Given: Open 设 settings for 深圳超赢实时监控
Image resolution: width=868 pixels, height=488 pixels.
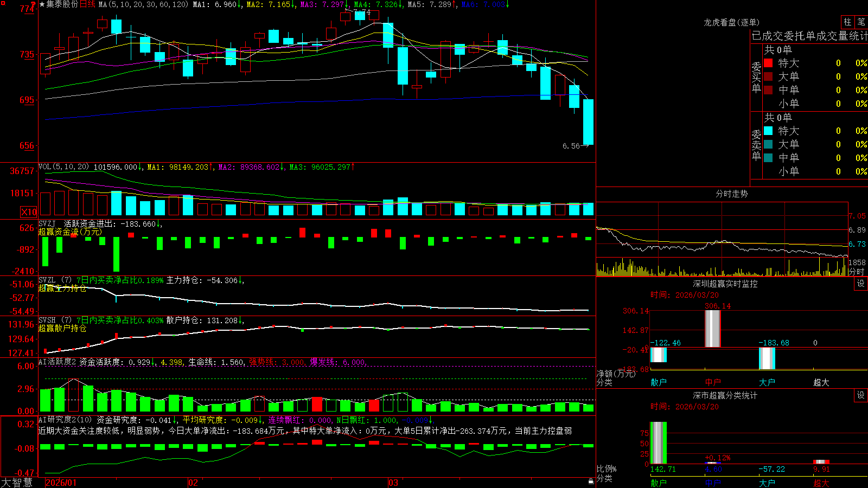Looking at the screenshot, I should pos(861,284).
